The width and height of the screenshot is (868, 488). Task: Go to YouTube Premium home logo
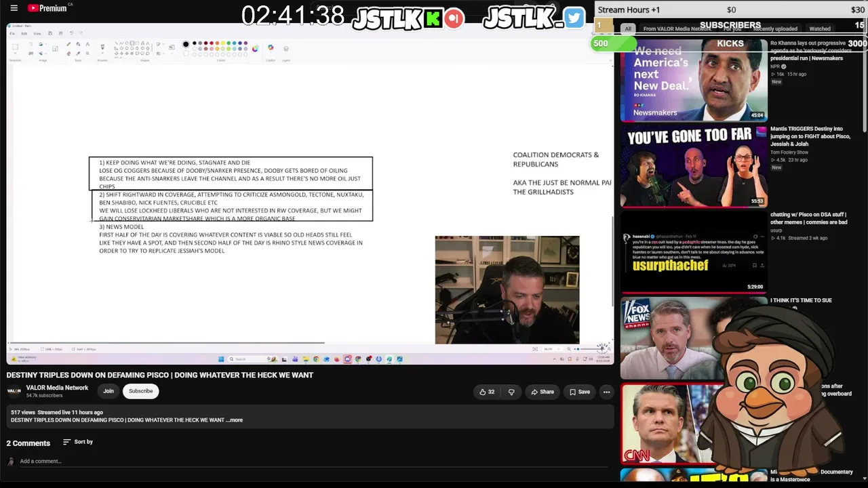coord(47,8)
